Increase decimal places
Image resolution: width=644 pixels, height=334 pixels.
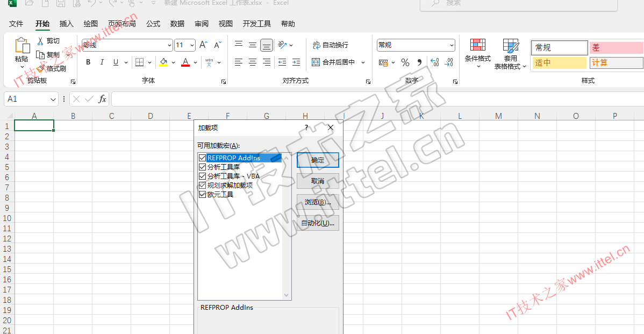(435, 62)
